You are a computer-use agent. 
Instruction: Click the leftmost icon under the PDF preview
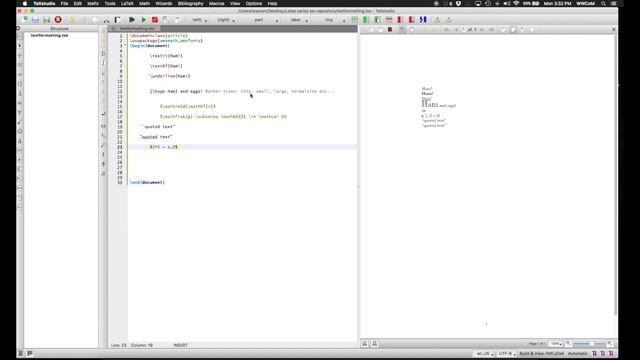click(365, 344)
